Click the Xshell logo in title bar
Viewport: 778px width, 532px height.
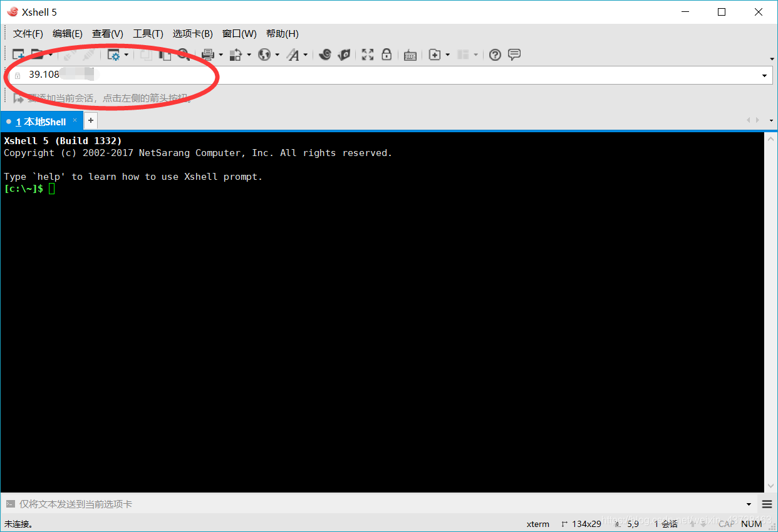(12, 11)
